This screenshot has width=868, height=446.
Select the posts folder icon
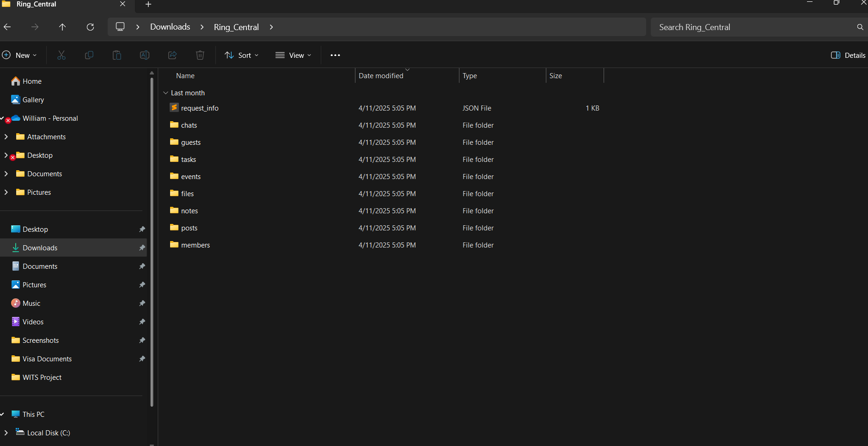click(174, 227)
